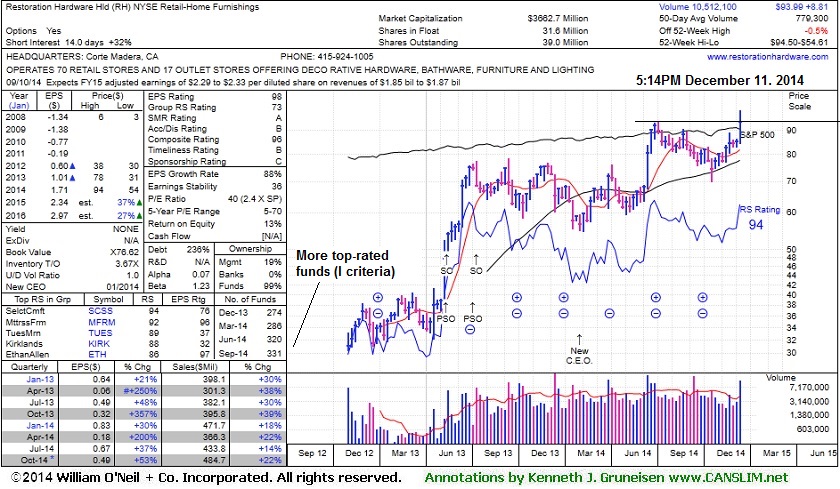Select the Mar 14 time axis label
The height and width of the screenshot is (489, 840).
click(x=591, y=453)
